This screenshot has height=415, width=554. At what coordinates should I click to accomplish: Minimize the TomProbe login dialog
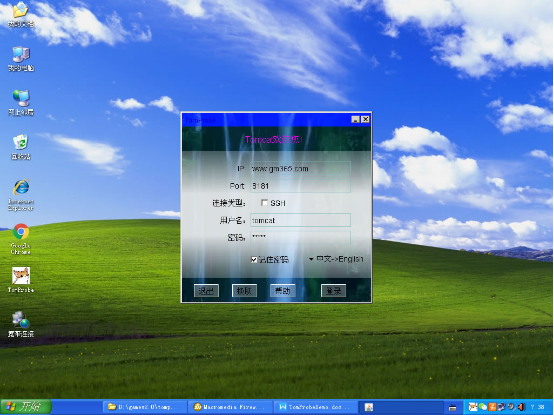[355, 120]
